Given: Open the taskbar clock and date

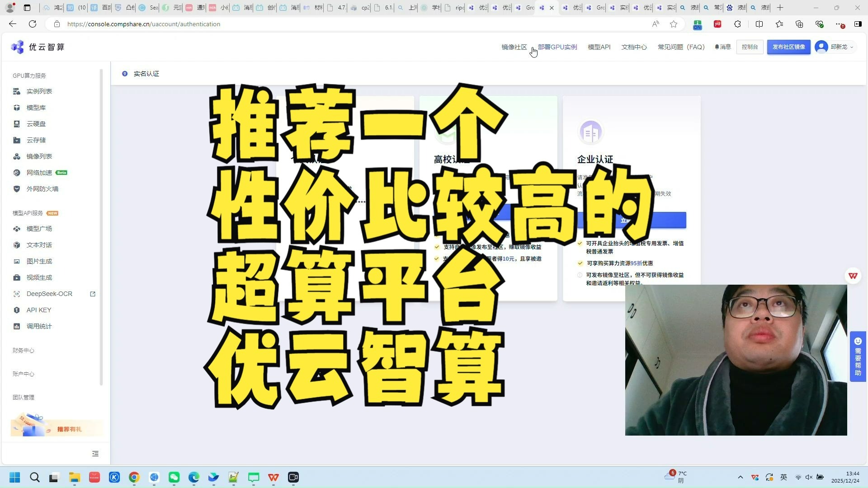Looking at the screenshot, I should pos(845,477).
